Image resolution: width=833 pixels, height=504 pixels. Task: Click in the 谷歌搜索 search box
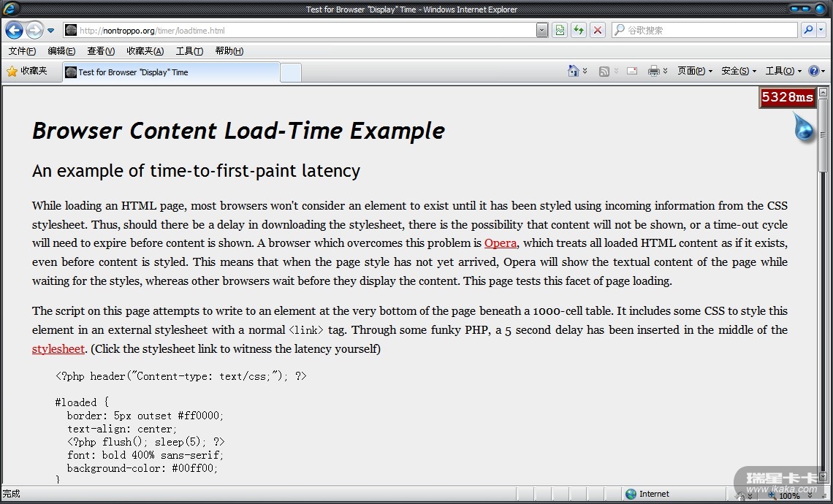click(x=704, y=30)
